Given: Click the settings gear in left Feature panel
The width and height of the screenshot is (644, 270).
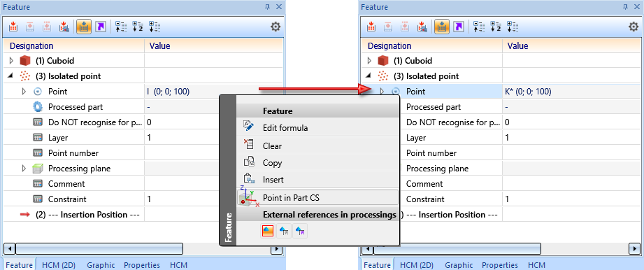Looking at the screenshot, I should click(276, 27).
